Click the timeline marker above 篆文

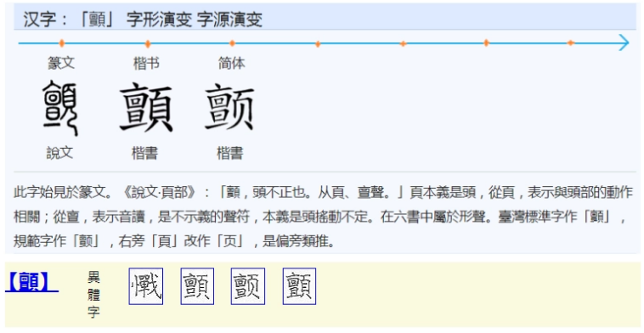click(62, 43)
